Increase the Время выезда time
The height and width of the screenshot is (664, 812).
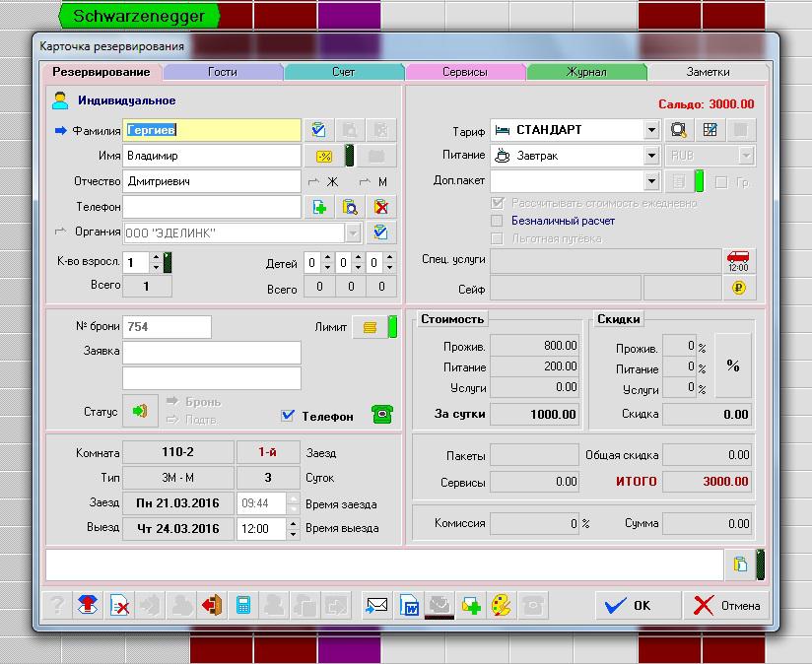point(293,524)
